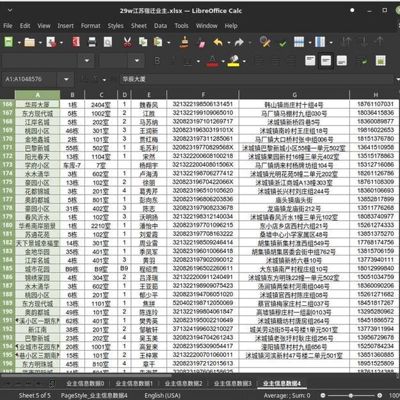The image size is (400, 400).
Task: Toggle Print Preview icon
Action: [108, 42]
